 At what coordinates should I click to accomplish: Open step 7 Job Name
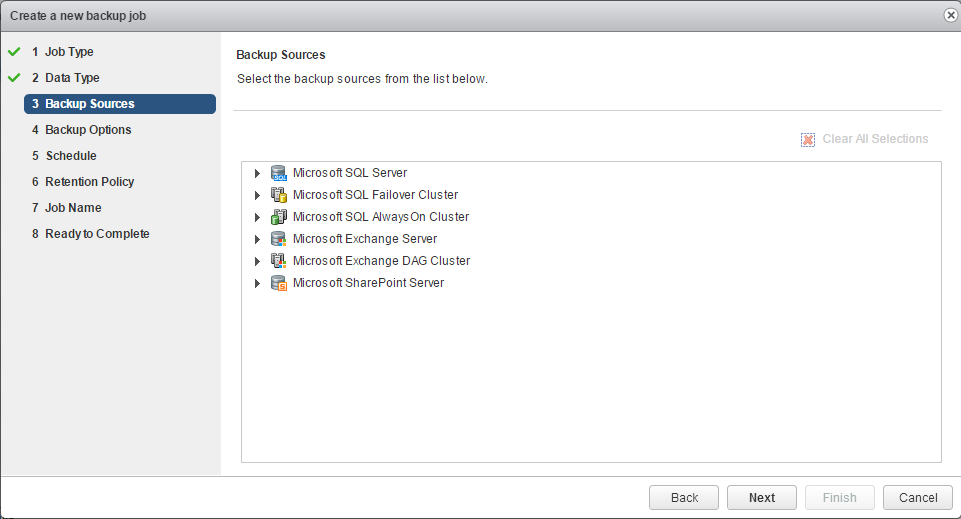(x=67, y=208)
